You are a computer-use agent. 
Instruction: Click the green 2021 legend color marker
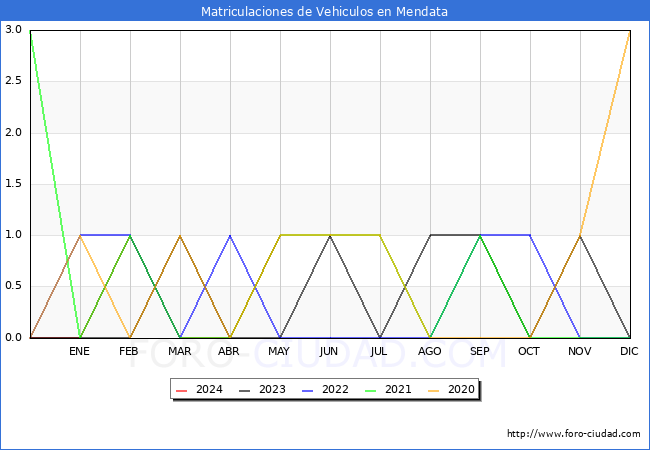(371, 390)
